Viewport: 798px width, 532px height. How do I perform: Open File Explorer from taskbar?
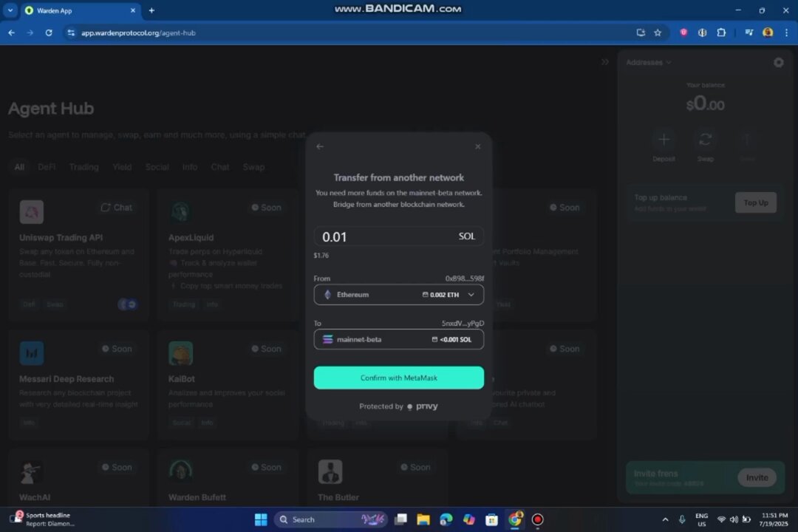click(x=423, y=519)
